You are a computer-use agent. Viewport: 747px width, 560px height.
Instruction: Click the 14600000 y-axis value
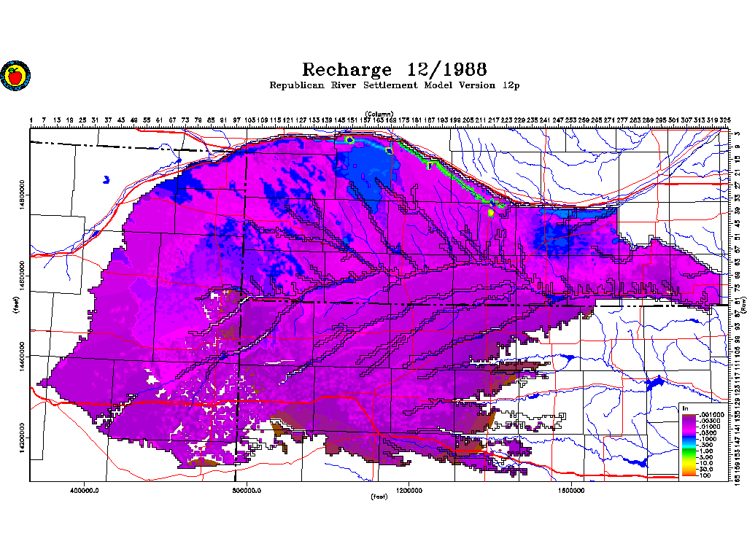[x=22, y=276]
